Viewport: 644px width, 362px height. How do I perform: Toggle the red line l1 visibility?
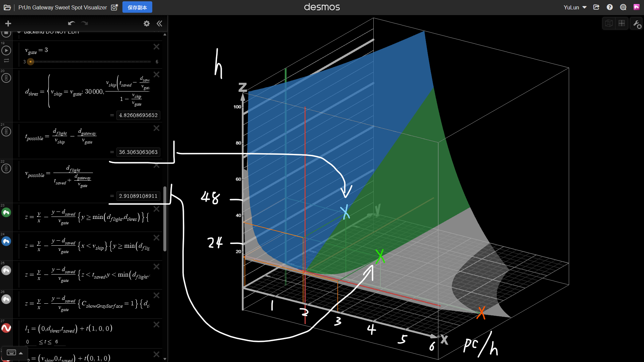[6, 328]
